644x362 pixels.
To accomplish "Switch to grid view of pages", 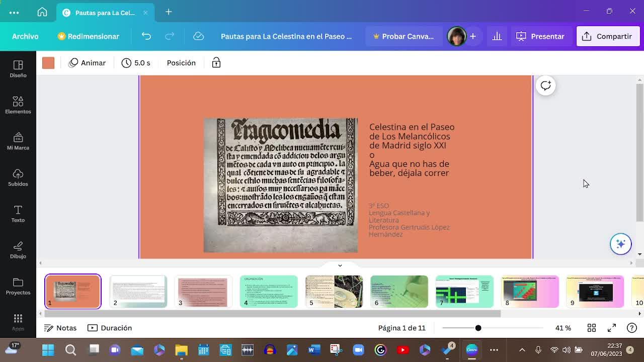I will pyautogui.click(x=592, y=328).
